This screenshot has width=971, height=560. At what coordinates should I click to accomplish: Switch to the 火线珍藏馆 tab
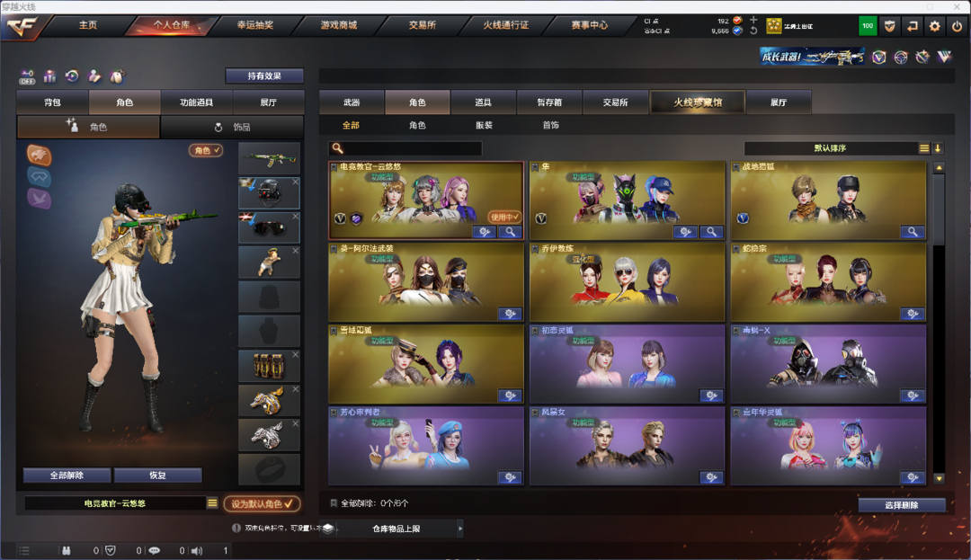pyautogui.click(x=698, y=102)
